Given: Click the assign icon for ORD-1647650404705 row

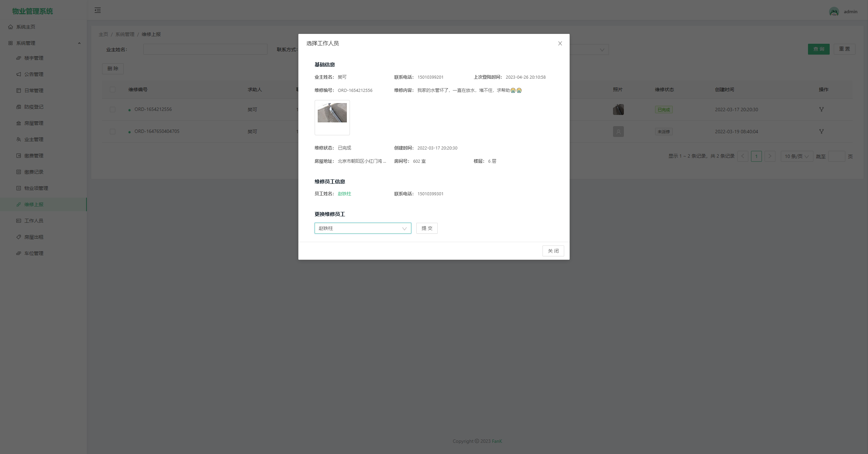Looking at the screenshot, I should (821, 132).
